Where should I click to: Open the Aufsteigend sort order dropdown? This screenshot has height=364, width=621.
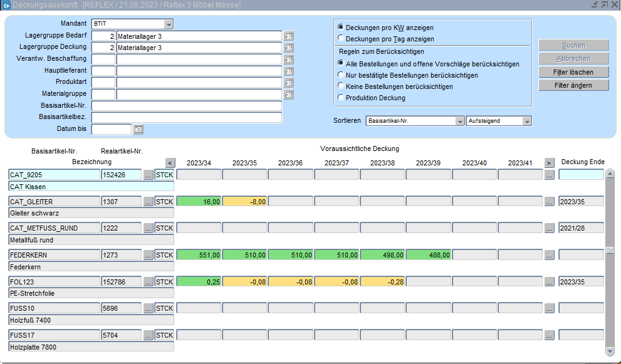[x=526, y=121]
